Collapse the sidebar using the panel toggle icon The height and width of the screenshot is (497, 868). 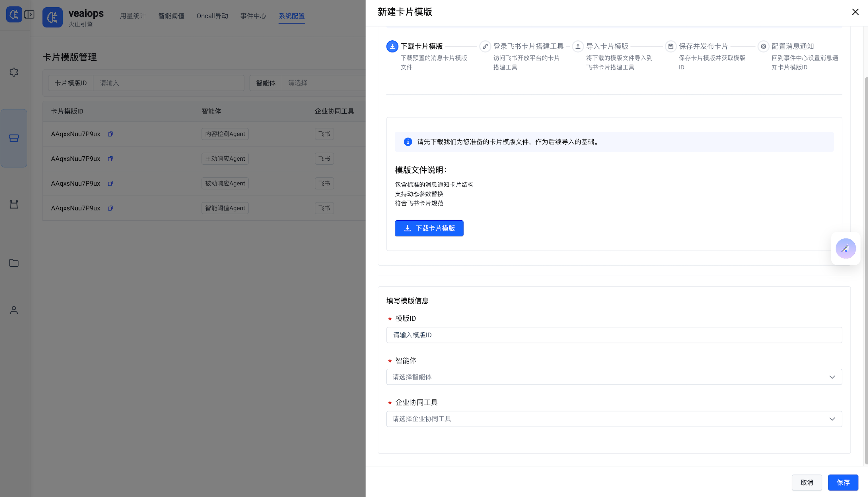tap(29, 14)
